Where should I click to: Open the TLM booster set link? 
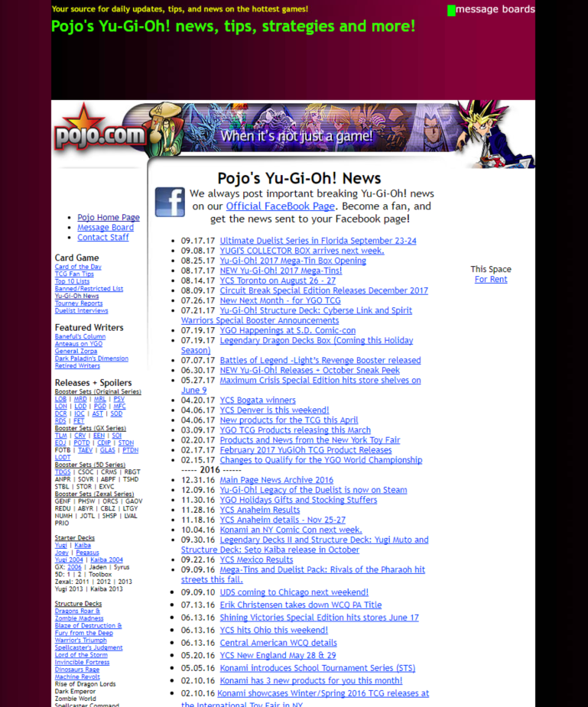[60, 436]
